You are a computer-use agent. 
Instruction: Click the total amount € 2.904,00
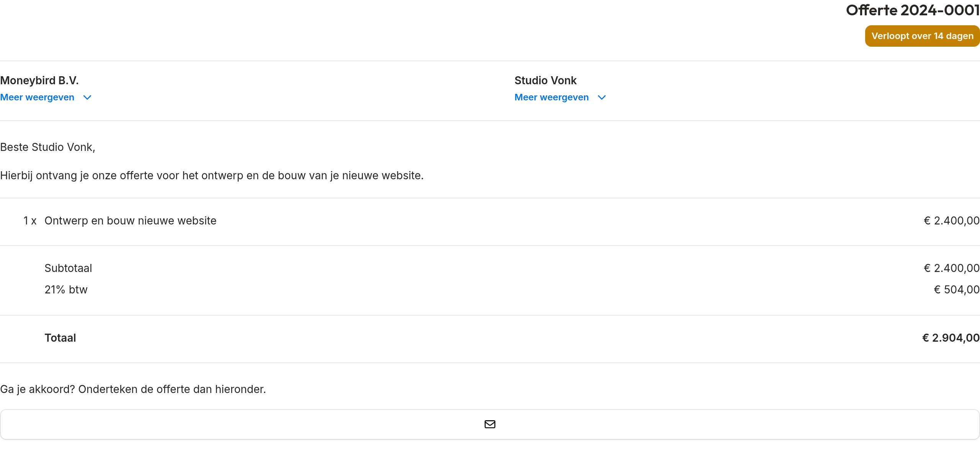[x=951, y=338]
